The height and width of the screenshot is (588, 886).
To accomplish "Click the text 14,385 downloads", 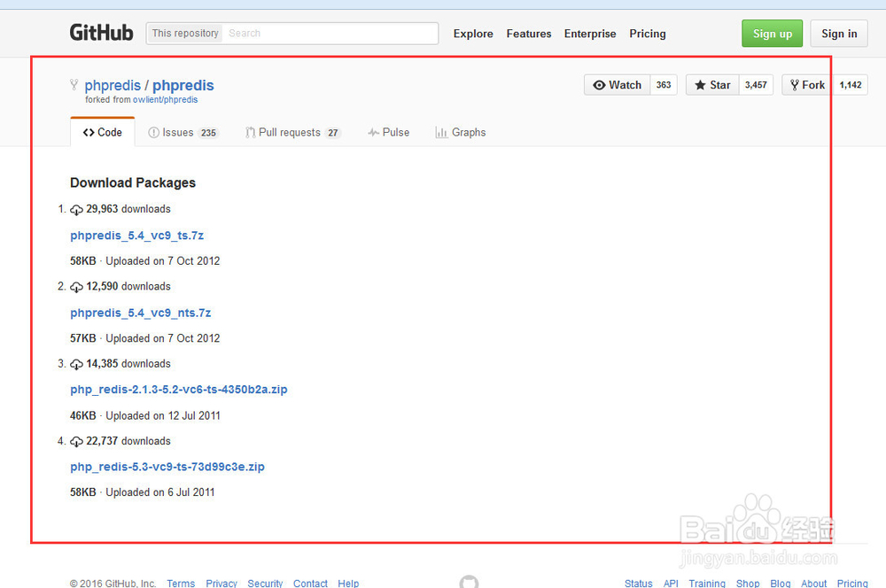I will (x=128, y=364).
